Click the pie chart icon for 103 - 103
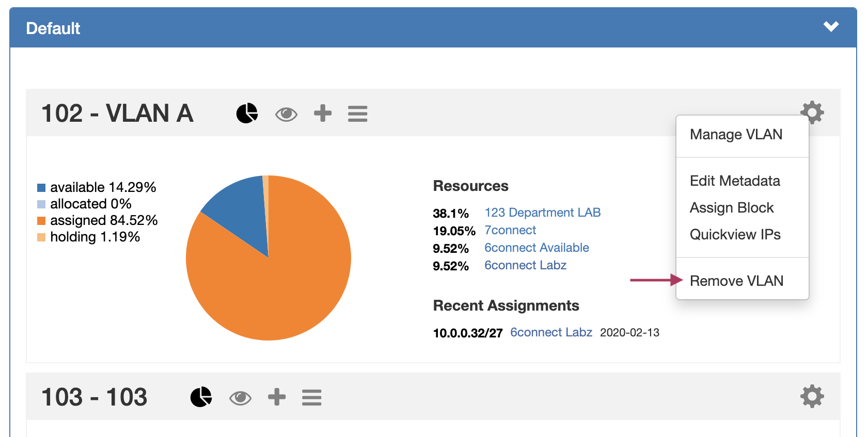Image resolution: width=868 pixels, height=437 pixels. click(x=201, y=397)
